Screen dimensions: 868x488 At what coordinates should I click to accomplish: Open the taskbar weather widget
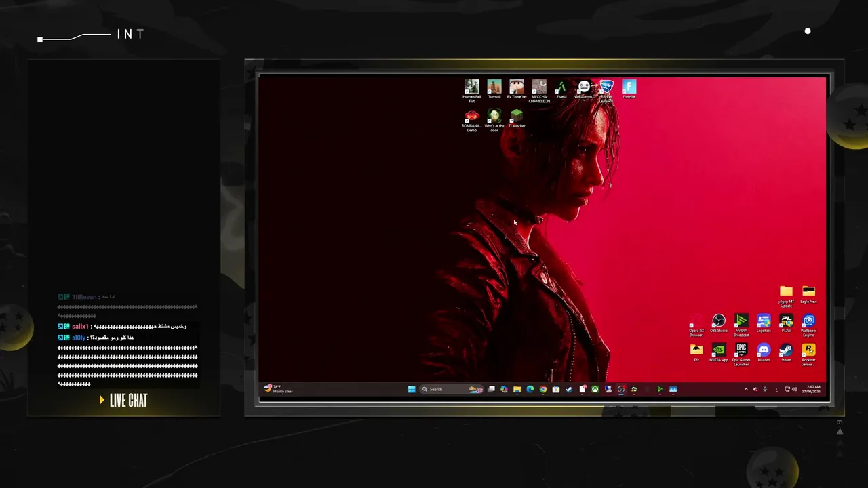click(279, 389)
